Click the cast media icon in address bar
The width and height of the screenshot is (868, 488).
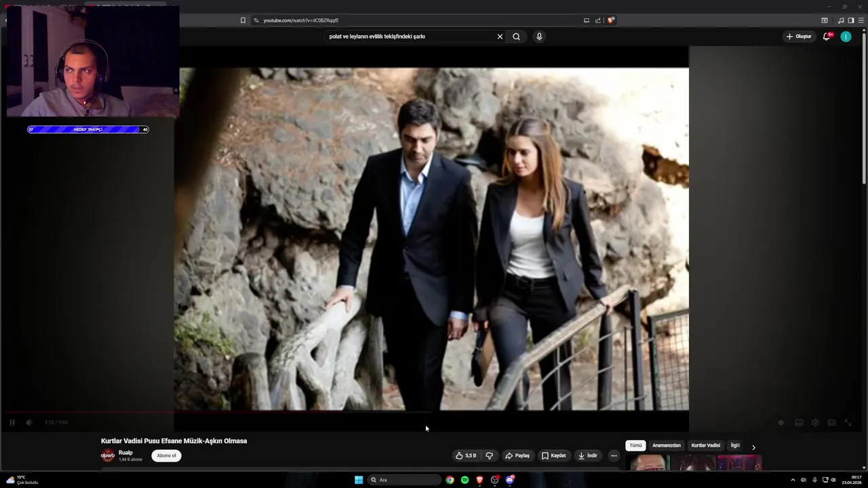pos(587,20)
